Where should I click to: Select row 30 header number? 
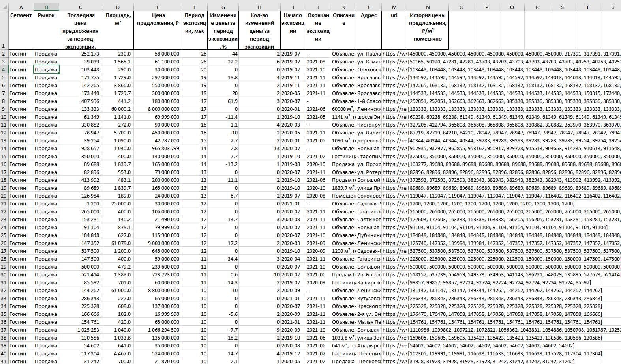click(x=4, y=274)
